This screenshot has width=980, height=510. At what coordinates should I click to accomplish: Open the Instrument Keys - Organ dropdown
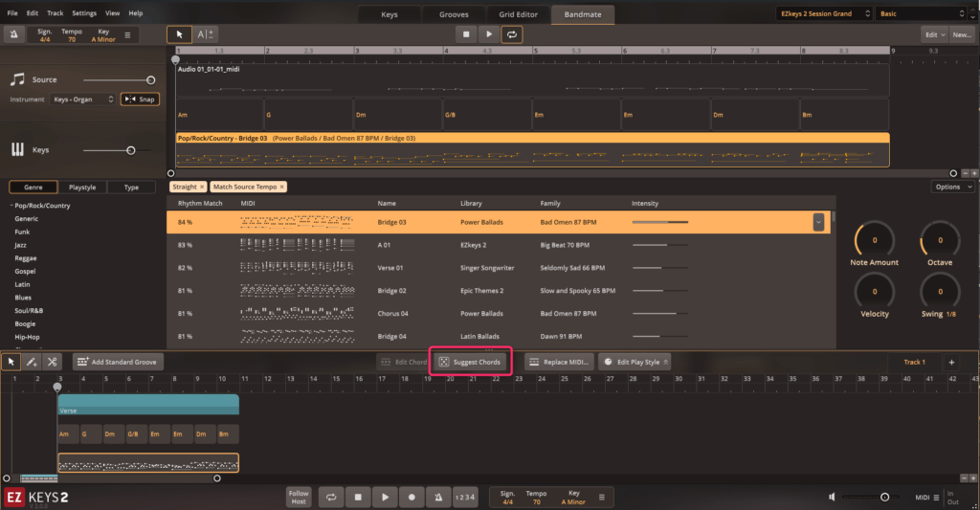(x=83, y=99)
